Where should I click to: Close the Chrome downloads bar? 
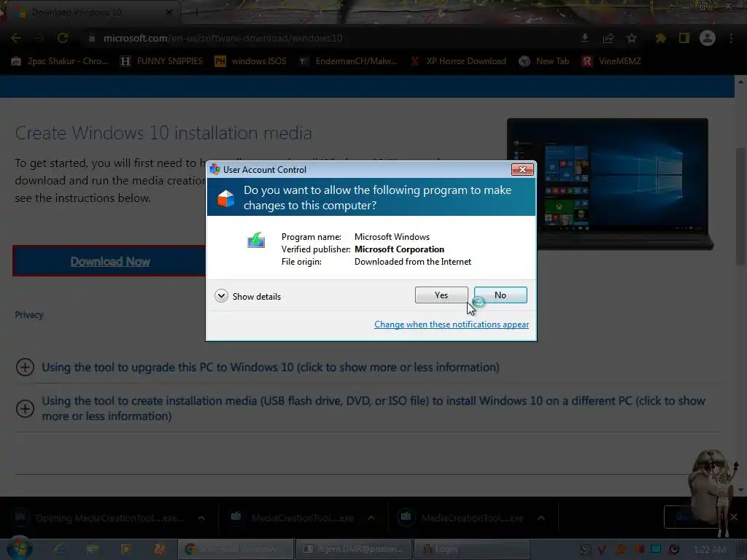pos(734,517)
